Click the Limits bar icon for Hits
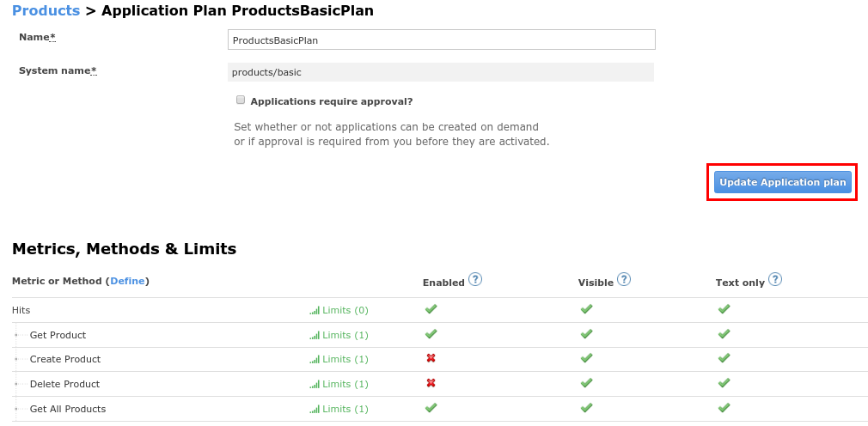 point(315,310)
